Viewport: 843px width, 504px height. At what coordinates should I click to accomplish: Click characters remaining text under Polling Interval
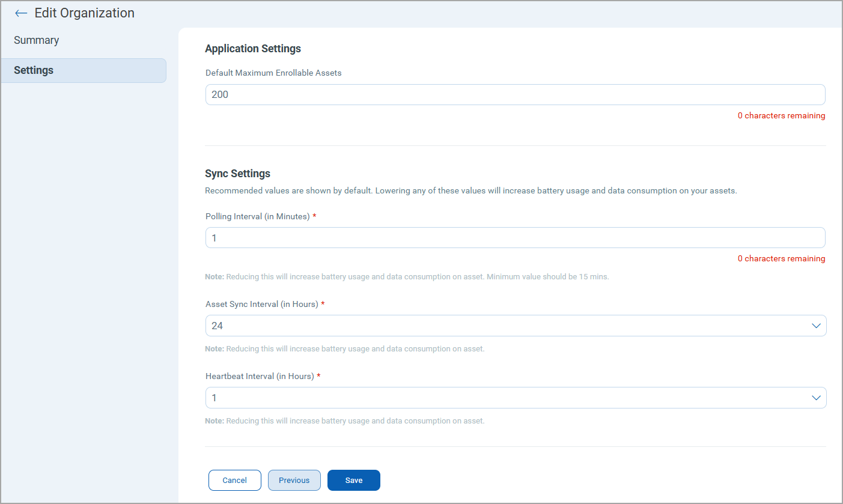(782, 259)
